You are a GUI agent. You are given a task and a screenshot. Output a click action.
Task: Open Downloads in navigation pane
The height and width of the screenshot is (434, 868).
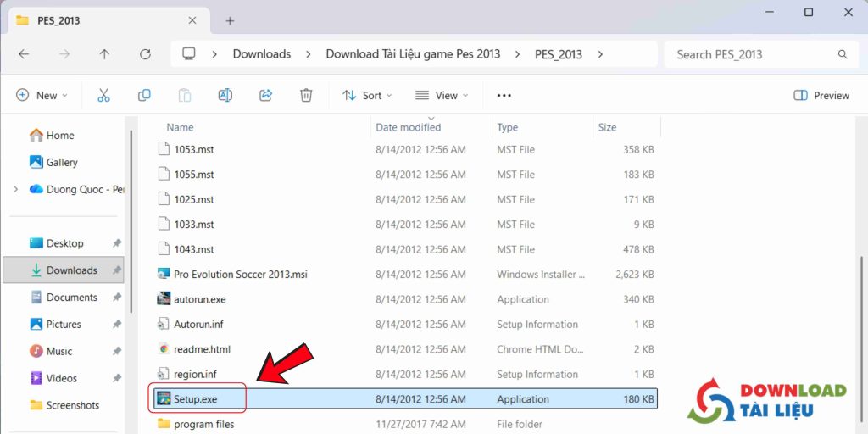64,270
